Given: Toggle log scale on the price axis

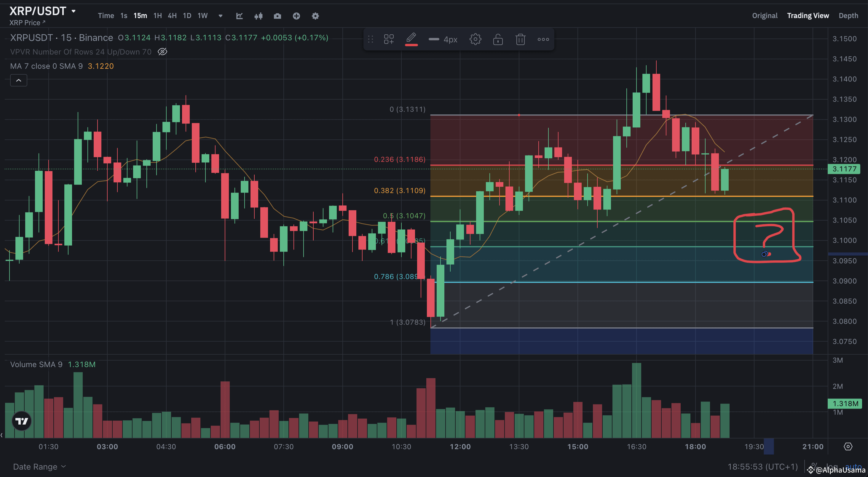Looking at the screenshot, I should (832, 467).
